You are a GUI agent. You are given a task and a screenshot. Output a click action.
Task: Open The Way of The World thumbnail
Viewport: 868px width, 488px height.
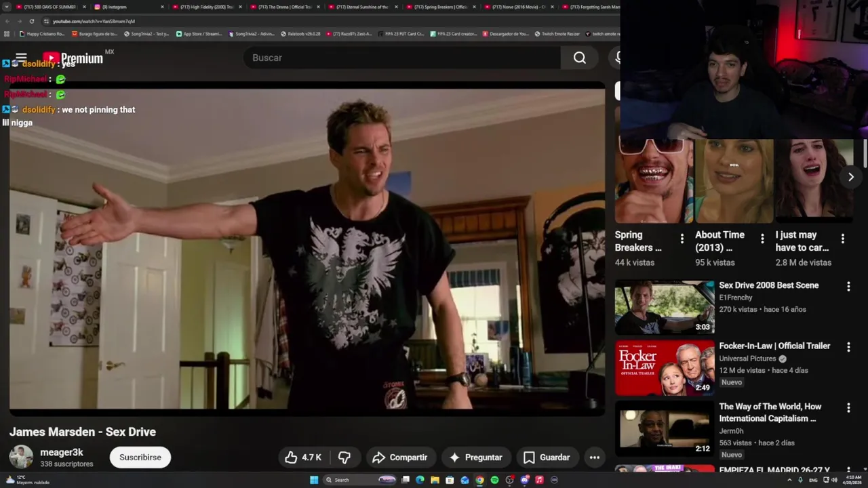[665, 429]
